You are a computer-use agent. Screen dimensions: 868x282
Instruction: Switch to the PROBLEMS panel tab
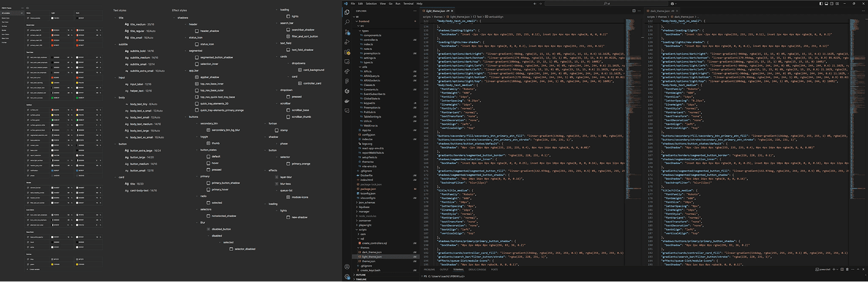click(429, 270)
